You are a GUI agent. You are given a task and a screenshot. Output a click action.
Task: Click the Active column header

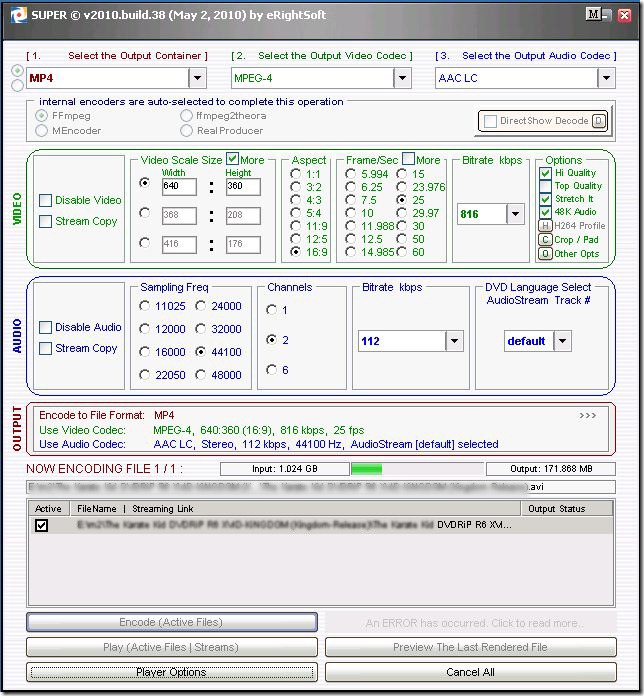tap(48, 509)
